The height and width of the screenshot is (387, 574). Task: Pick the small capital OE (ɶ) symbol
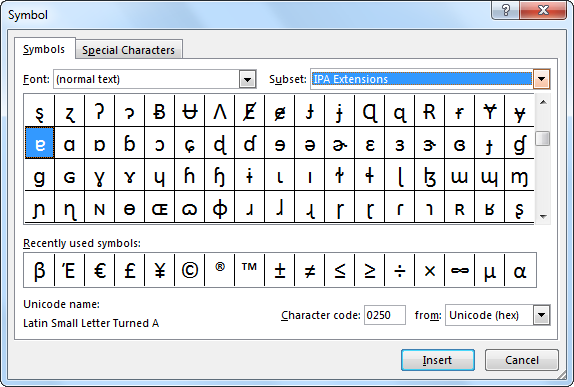(x=160, y=207)
